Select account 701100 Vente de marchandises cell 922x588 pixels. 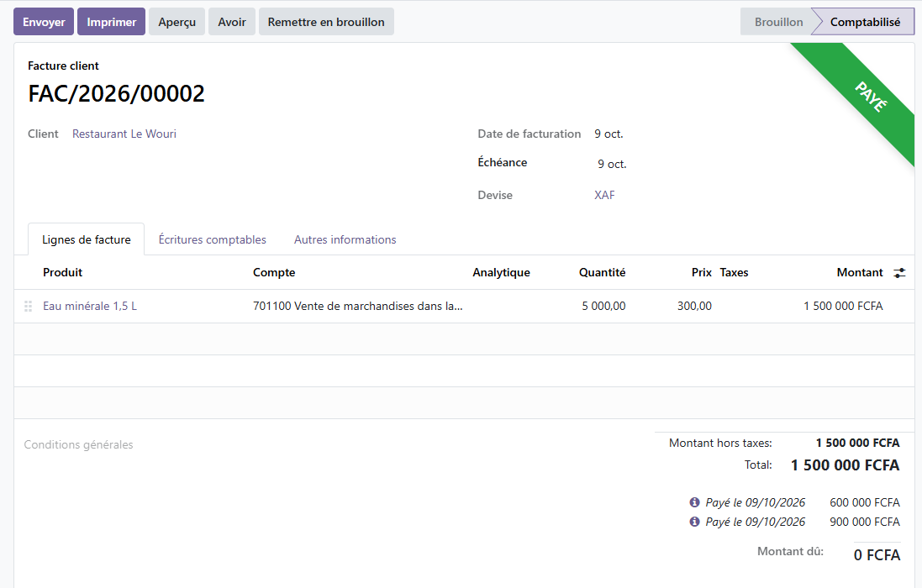pyautogui.click(x=357, y=306)
